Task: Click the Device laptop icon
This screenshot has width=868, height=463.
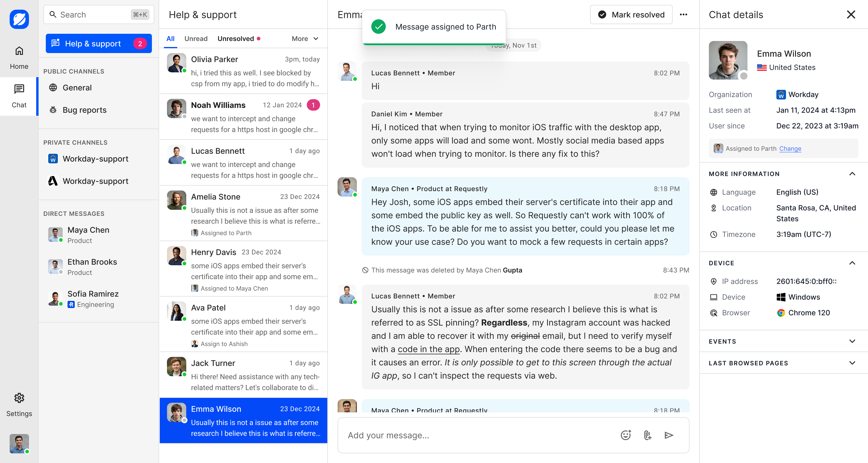Action: [714, 297]
